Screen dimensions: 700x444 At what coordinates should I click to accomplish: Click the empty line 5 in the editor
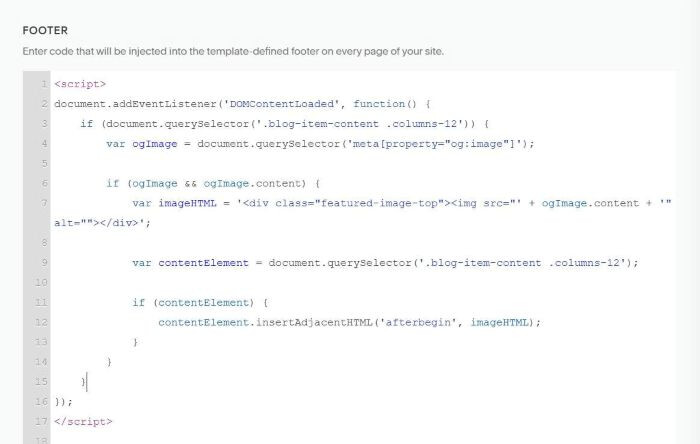pos(362,163)
